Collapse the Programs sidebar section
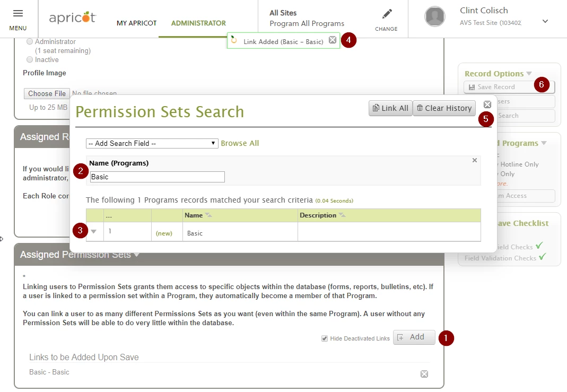 (x=544, y=143)
